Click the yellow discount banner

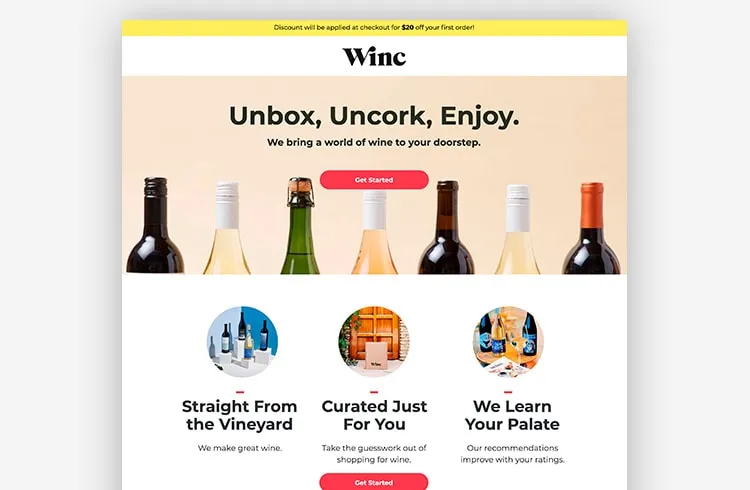pyautogui.click(x=374, y=27)
